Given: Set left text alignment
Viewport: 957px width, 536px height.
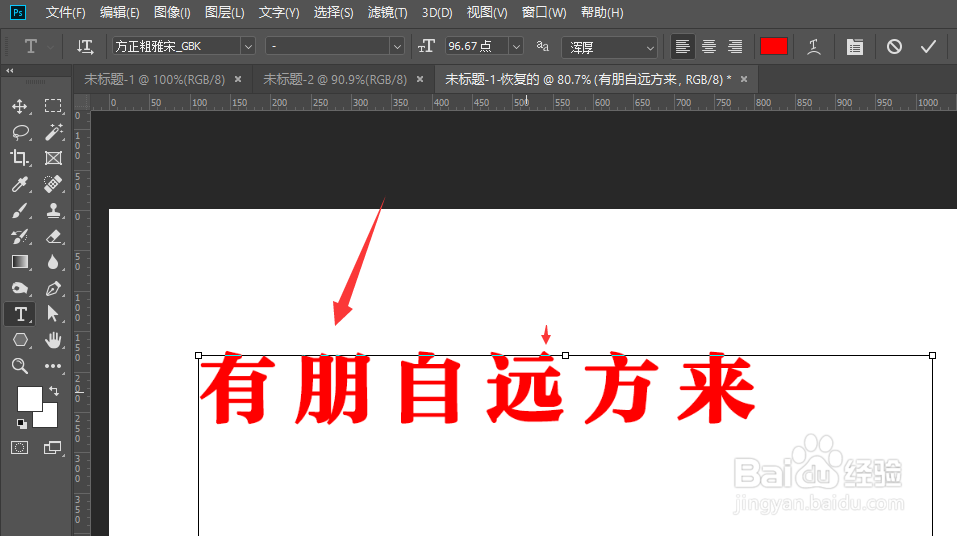Looking at the screenshot, I should coord(682,46).
